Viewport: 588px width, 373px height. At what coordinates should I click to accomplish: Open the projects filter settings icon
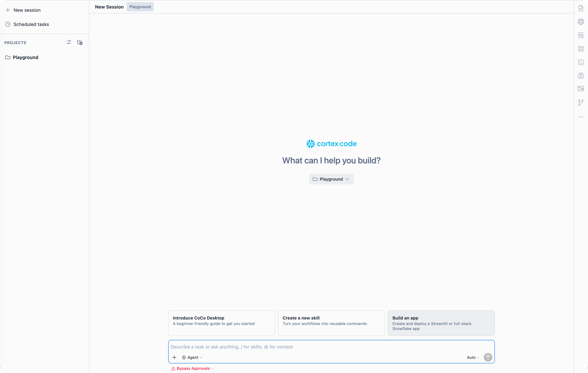pos(69,42)
